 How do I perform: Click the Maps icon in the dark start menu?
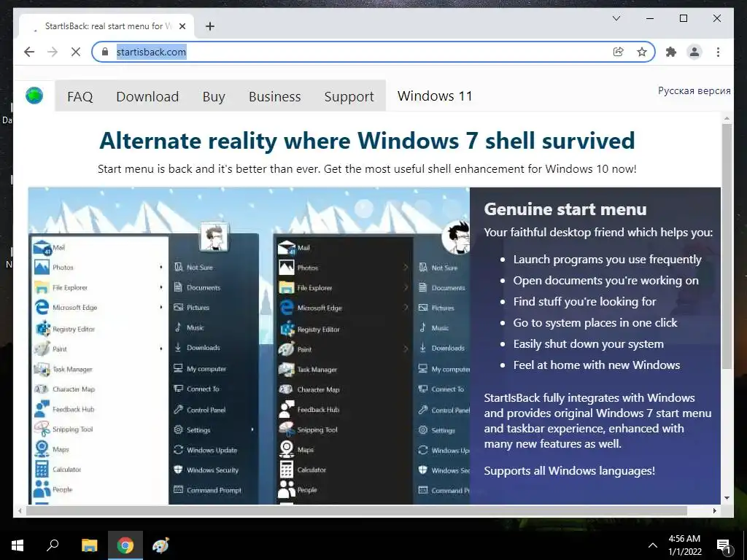(287, 449)
